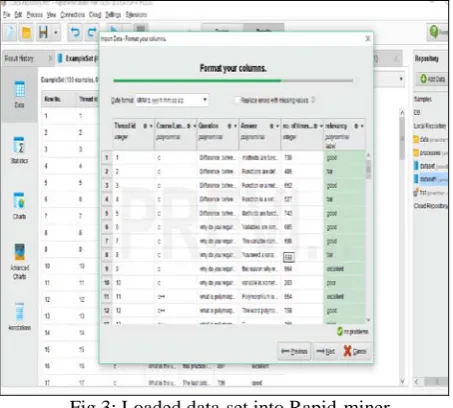
Task: Open the Statistics view in the sidebar
Action: click(19, 150)
